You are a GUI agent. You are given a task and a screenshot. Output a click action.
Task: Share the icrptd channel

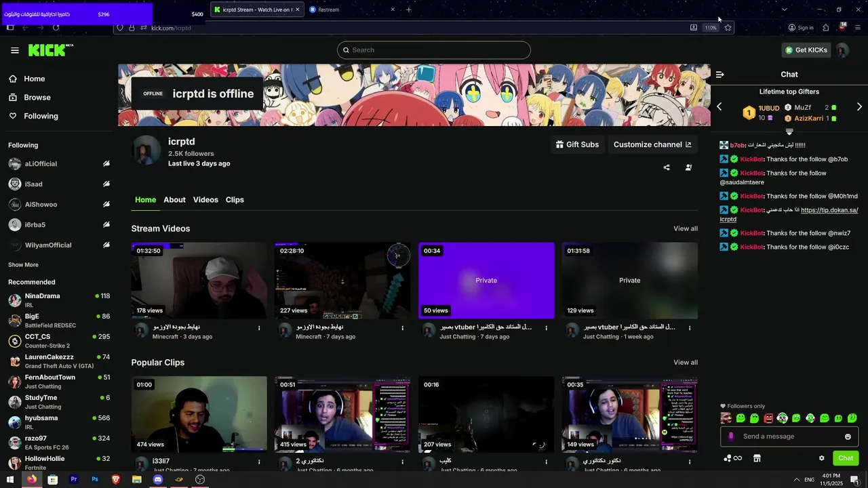pyautogui.click(x=667, y=167)
